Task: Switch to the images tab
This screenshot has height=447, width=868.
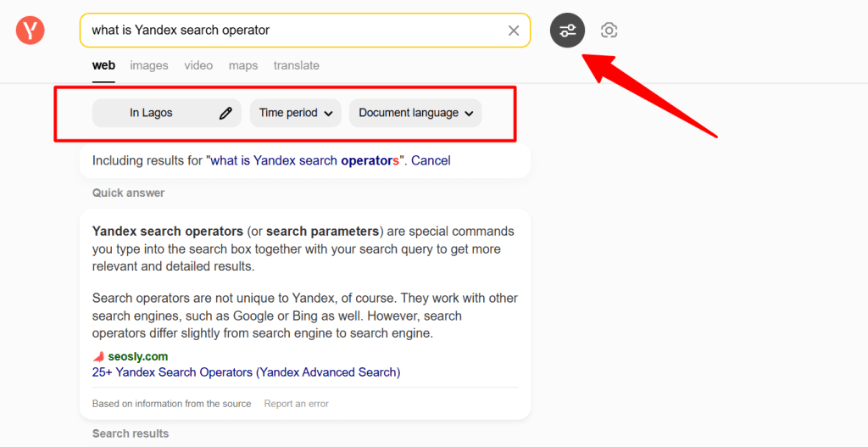Action: [x=149, y=65]
